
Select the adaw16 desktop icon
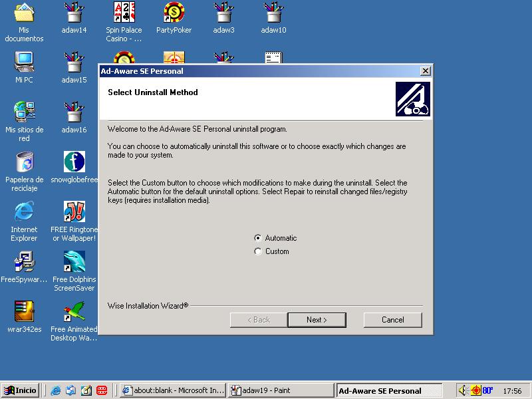click(x=74, y=118)
